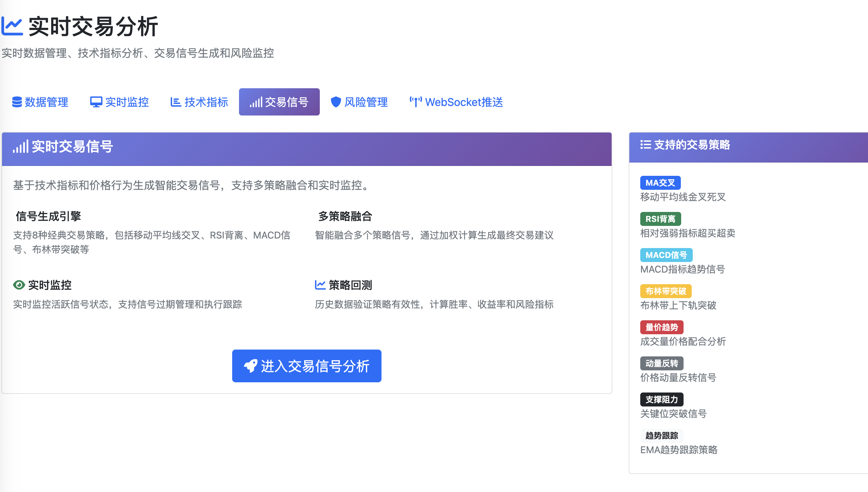Viewport: 868px width, 492px height.
Task: Click the green eye icon beside 实时监控 heading
Action: (x=19, y=285)
